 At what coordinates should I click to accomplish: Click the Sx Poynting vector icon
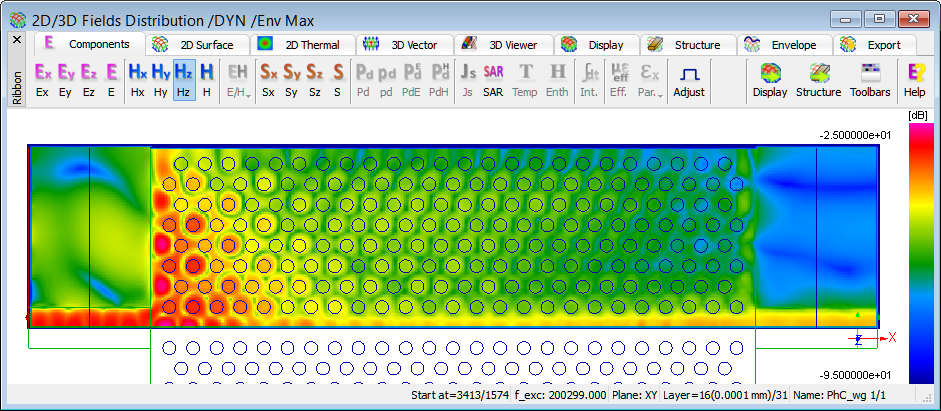point(269,80)
